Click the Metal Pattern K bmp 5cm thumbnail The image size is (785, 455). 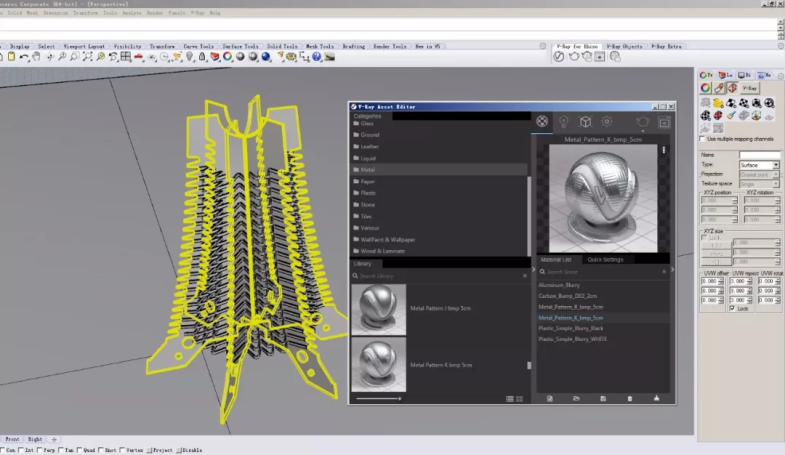coord(379,364)
